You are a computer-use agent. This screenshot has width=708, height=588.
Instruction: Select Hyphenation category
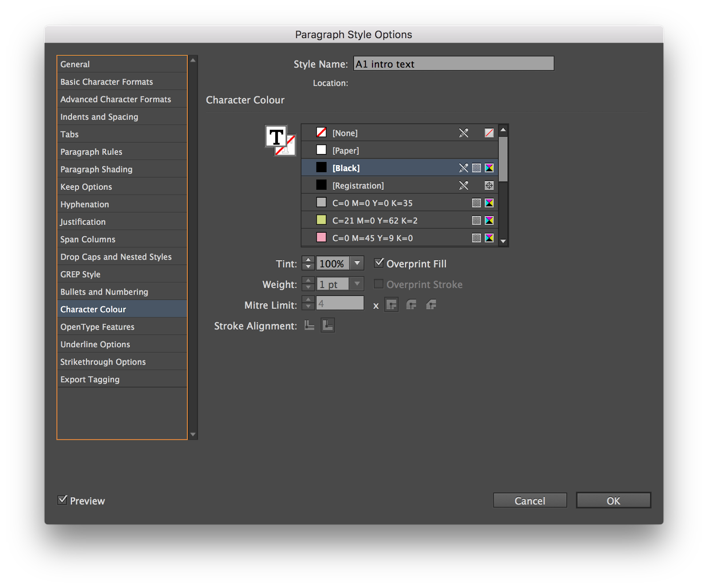point(122,204)
